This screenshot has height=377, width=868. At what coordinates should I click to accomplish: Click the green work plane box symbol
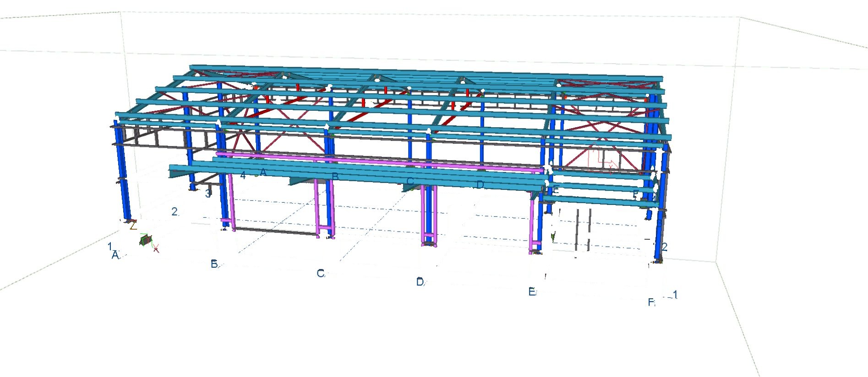click(146, 240)
